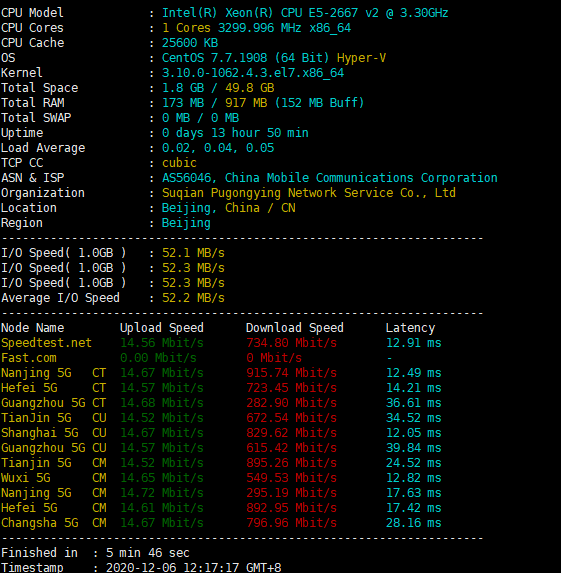Viewport: 561px width, 573px height.
Task: Click the Finished in 5 min 46 sec text
Action: tap(148, 552)
